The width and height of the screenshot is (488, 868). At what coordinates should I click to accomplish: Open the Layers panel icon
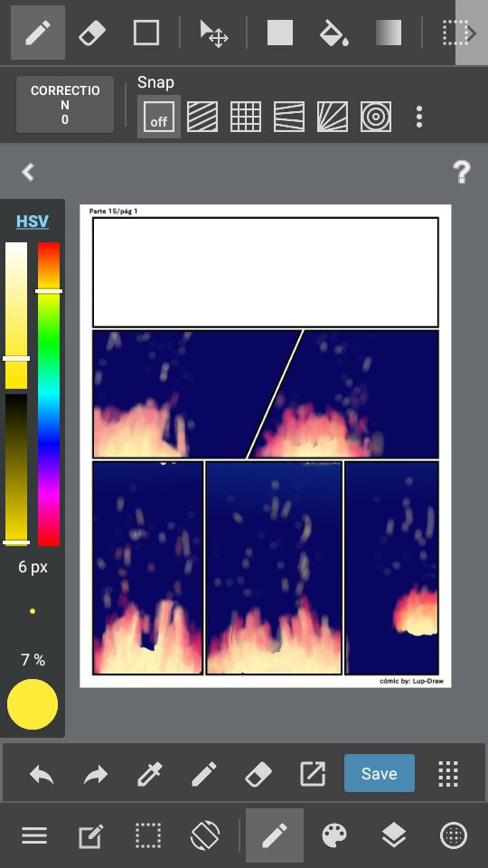tap(394, 835)
